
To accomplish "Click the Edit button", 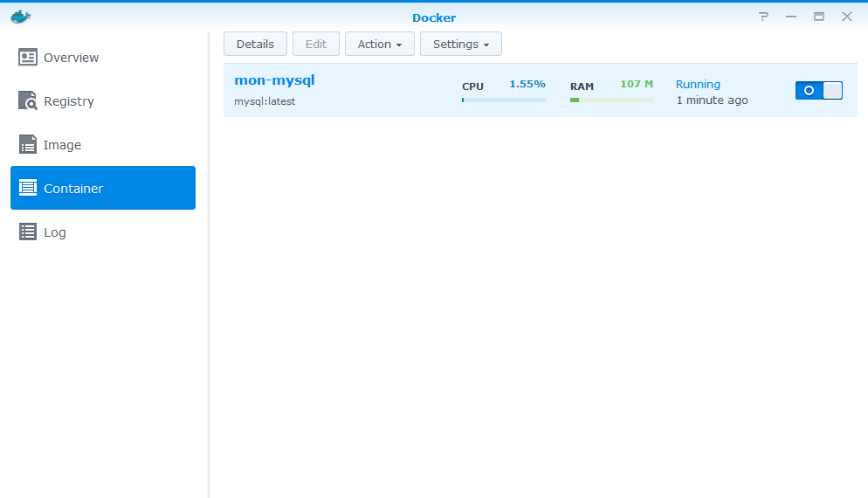I will [316, 44].
